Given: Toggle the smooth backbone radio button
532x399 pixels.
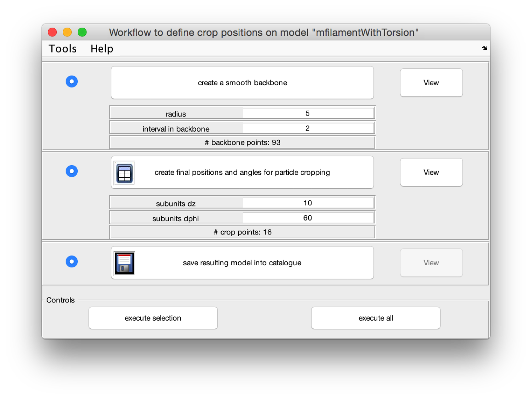Looking at the screenshot, I should (x=72, y=82).
